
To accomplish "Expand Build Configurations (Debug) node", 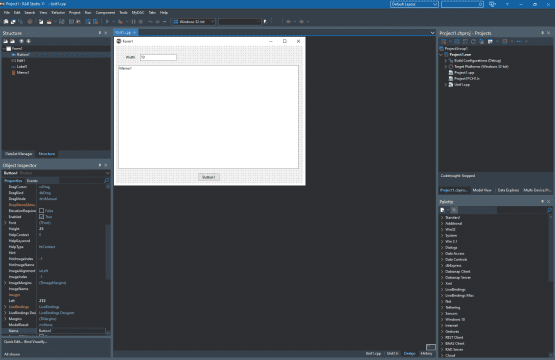I will point(446,61).
